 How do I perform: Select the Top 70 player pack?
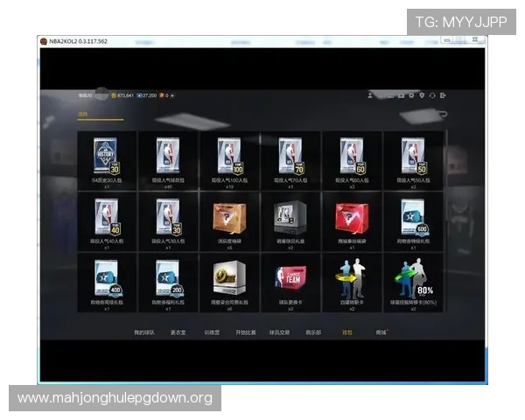tap(290, 157)
